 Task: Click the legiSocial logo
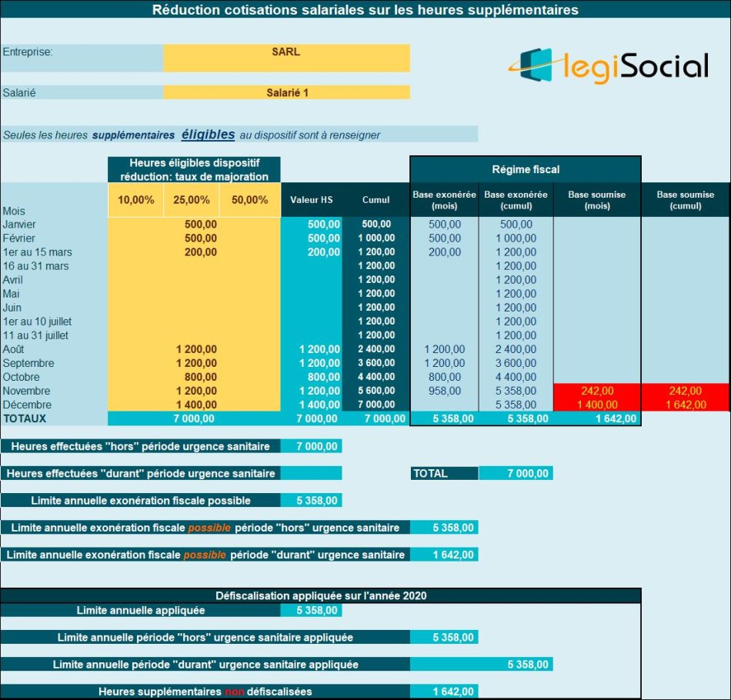(x=608, y=66)
